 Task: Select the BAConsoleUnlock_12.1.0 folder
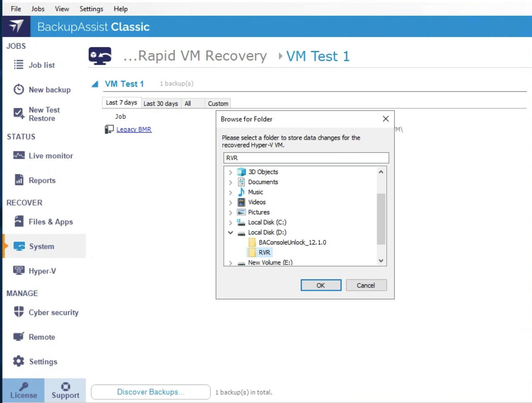292,242
